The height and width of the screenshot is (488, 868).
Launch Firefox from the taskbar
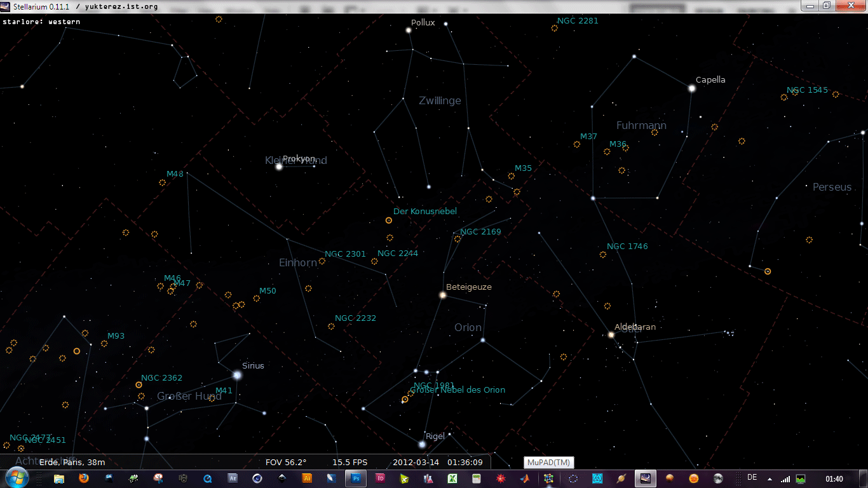[84, 478]
